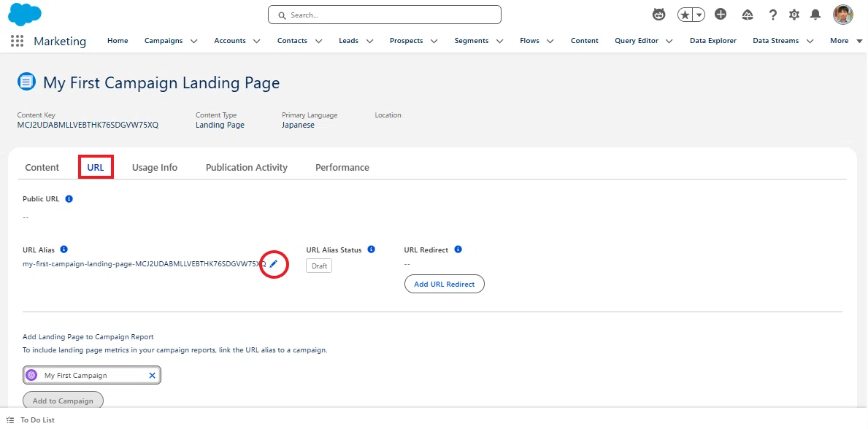
Task: Show info tooltip for URL Redirect
Action: coord(458,250)
